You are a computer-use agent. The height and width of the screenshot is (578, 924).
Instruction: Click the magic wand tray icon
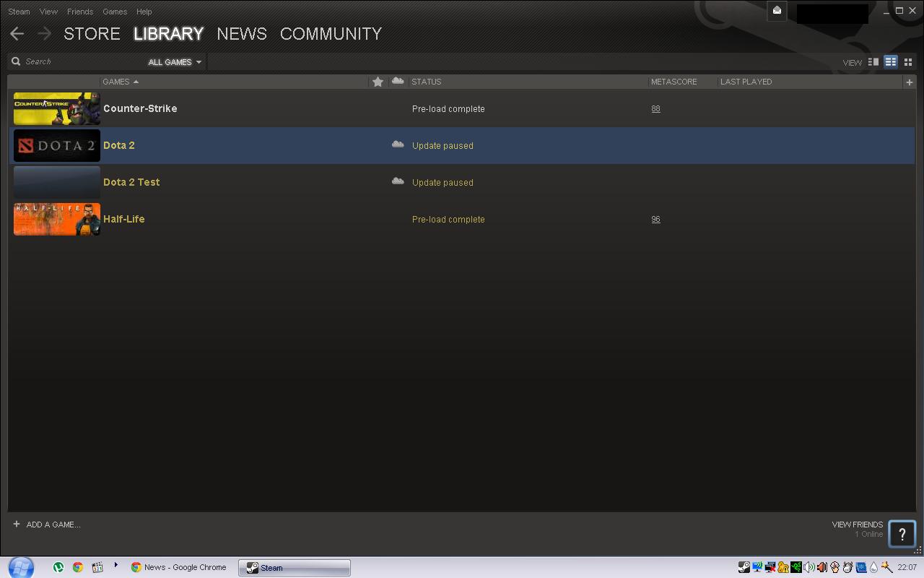(887, 567)
